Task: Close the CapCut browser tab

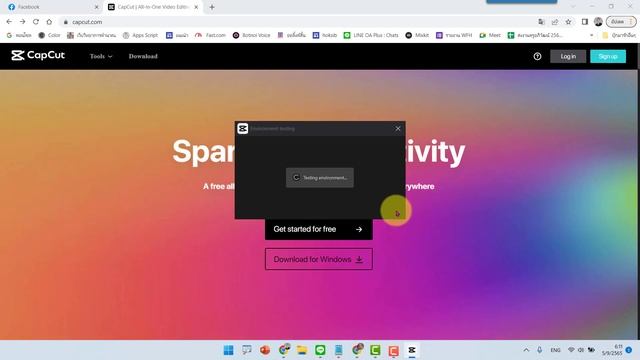Action: 196,7
